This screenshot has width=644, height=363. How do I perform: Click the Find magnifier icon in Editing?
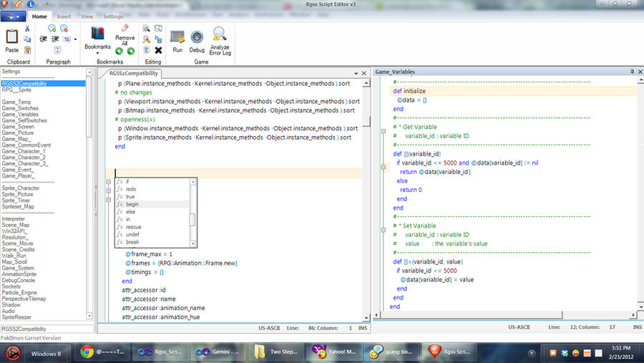pyautogui.click(x=146, y=29)
